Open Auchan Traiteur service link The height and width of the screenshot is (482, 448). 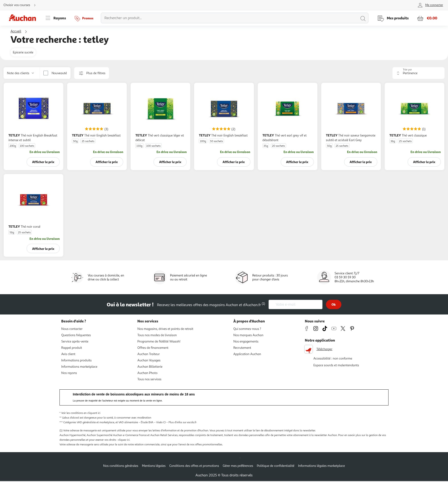coord(148,354)
